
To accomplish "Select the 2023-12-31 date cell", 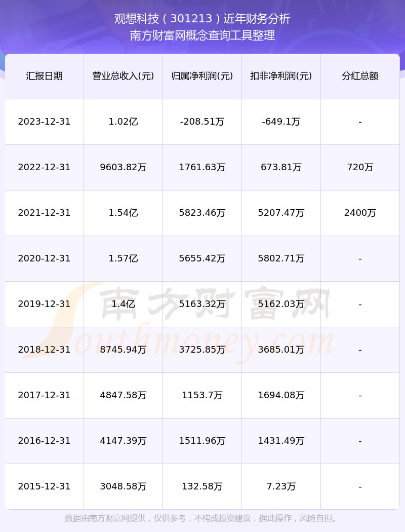I will click(x=45, y=122).
